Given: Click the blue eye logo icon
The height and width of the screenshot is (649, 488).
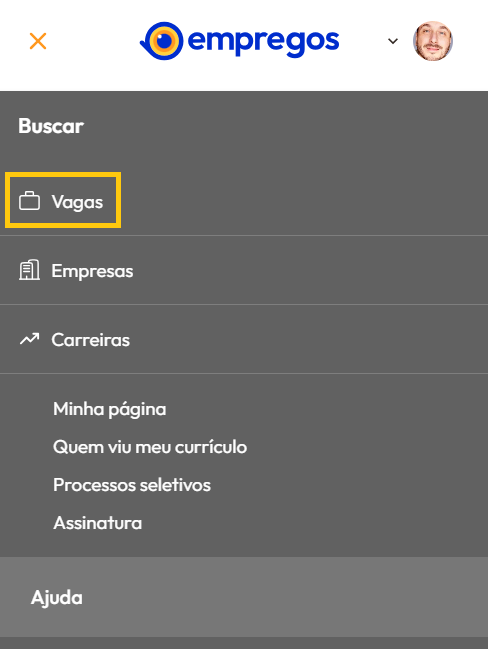Looking at the screenshot, I should (162, 41).
